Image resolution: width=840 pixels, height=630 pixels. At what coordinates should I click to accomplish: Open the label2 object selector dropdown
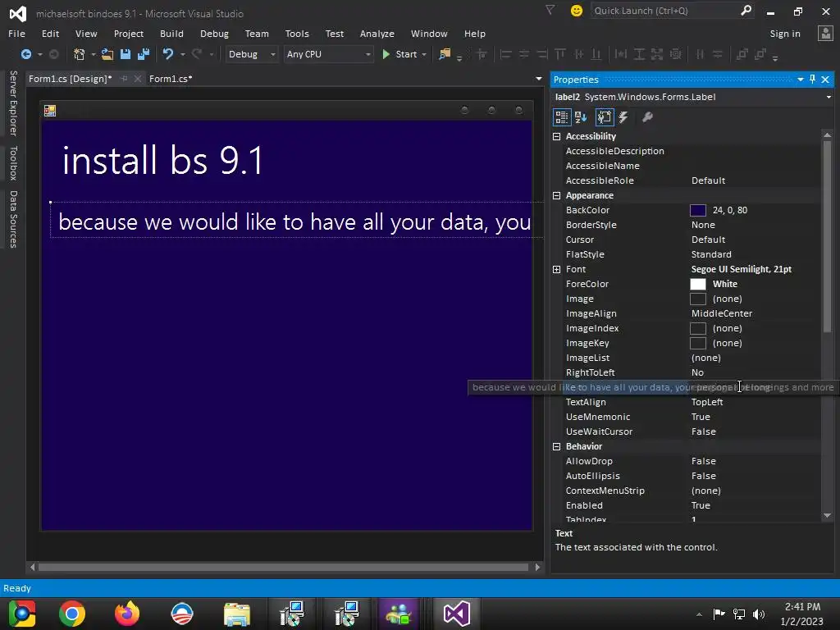coord(829,97)
